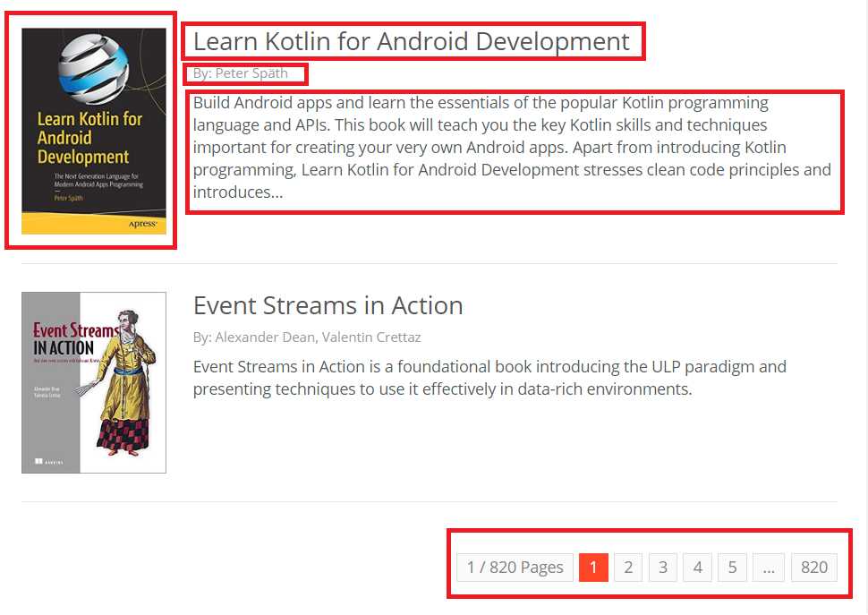
Task: Go to page 4
Action: coord(697,568)
